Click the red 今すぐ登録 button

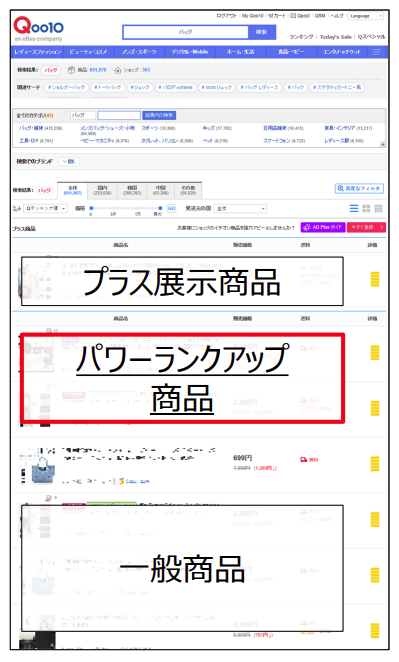(366, 227)
